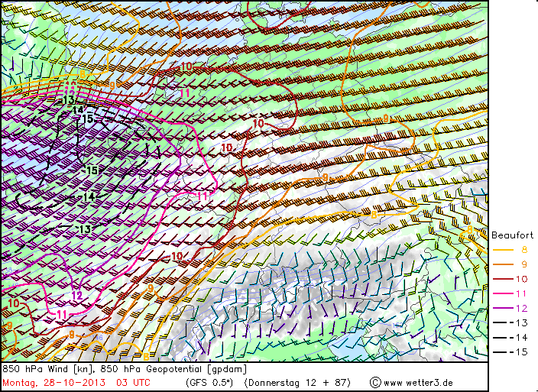
Task: Click the '850 hPa Wind [kn]' caption text
Action: click(49, 369)
